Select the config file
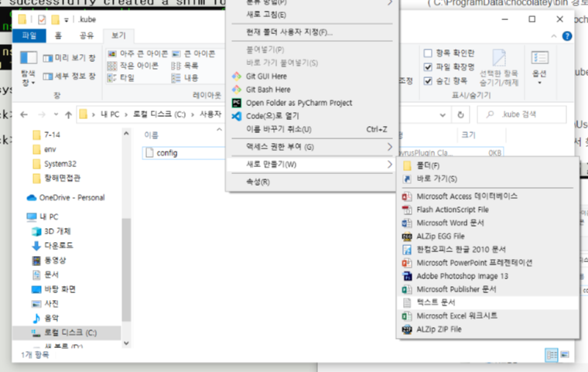The height and width of the screenshot is (372, 588). (x=166, y=153)
